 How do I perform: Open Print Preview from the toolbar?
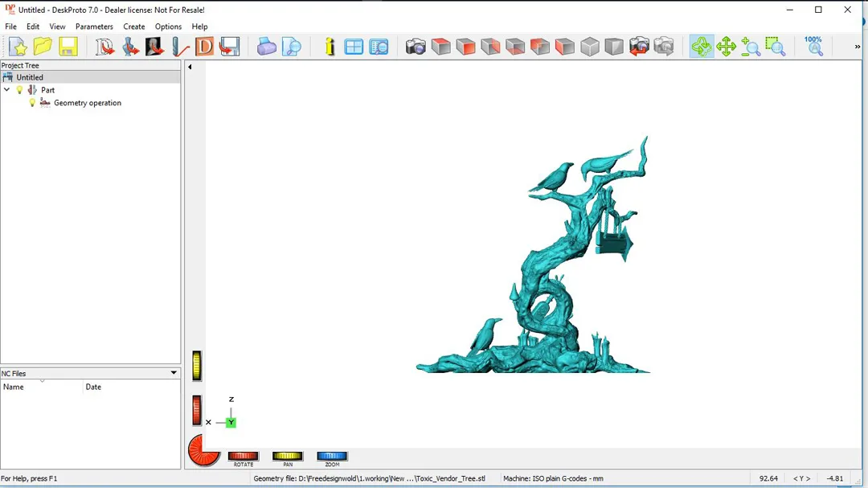coord(292,47)
